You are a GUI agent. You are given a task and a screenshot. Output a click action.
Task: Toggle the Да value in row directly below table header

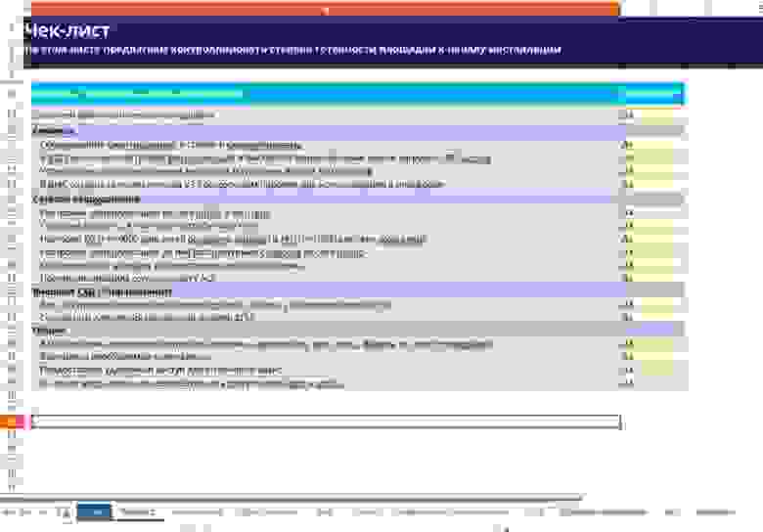click(x=627, y=114)
